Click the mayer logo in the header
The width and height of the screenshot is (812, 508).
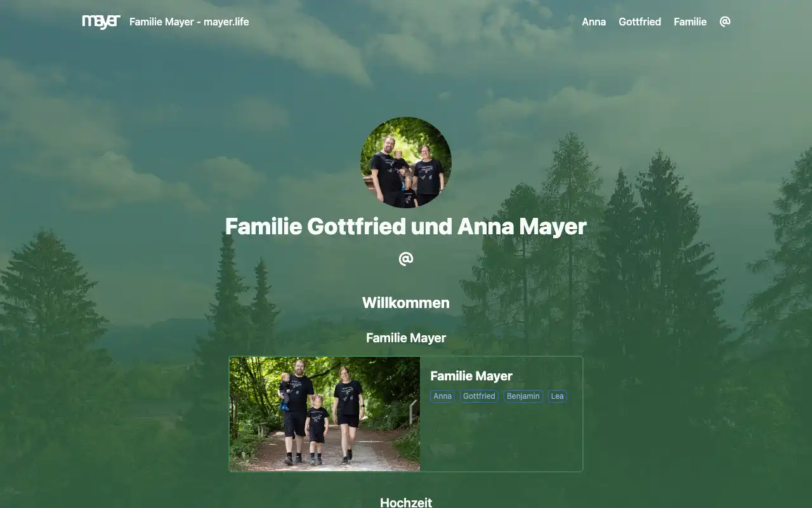[x=101, y=22]
